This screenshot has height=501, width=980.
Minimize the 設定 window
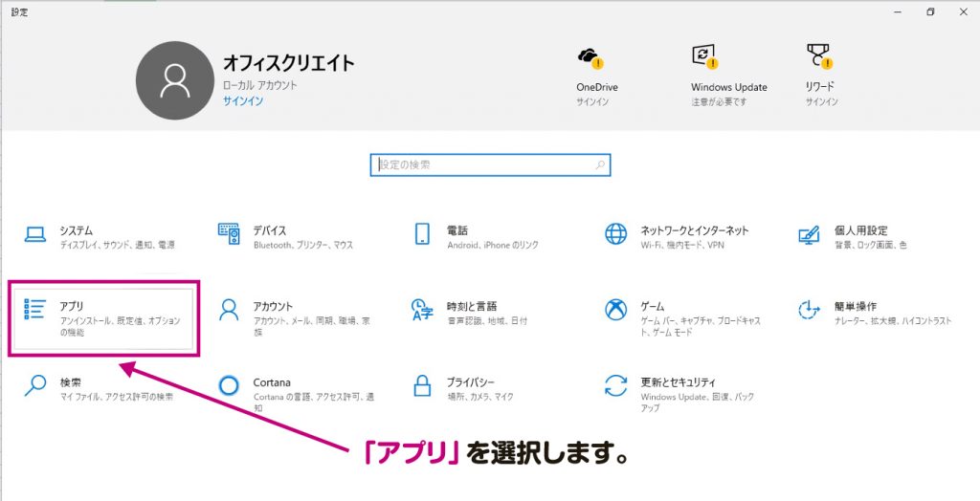tap(897, 11)
